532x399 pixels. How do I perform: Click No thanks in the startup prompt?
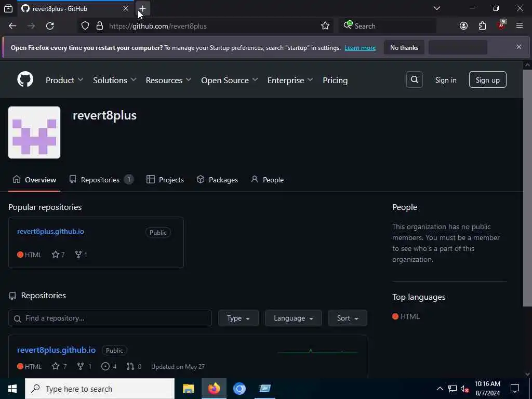pyautogui.click(x=404, y=47)
